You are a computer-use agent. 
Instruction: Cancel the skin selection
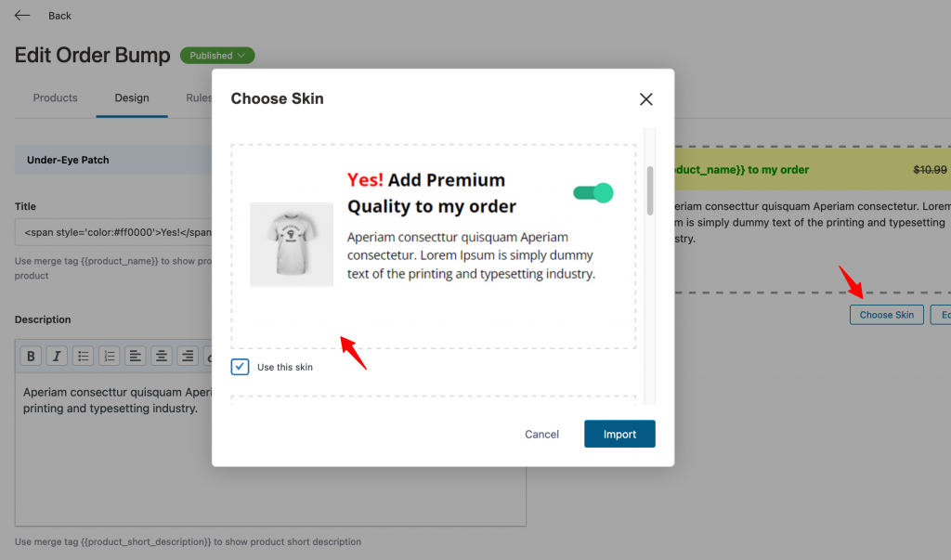coord(541,434)
